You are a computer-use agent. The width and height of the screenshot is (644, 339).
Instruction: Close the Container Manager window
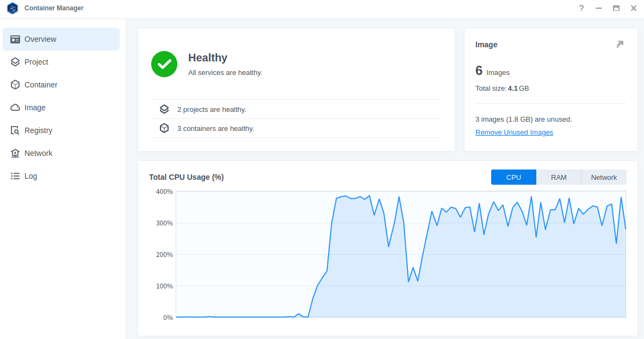click(634, 8)
